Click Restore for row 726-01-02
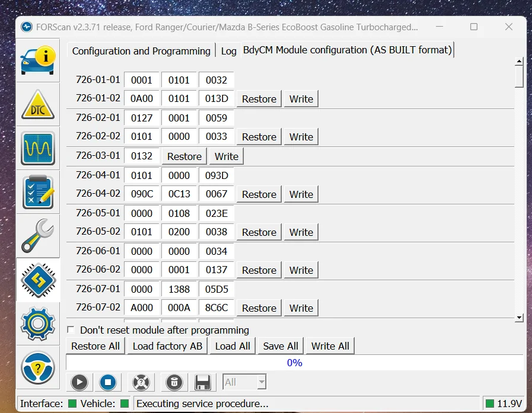 tap(259, 99)
